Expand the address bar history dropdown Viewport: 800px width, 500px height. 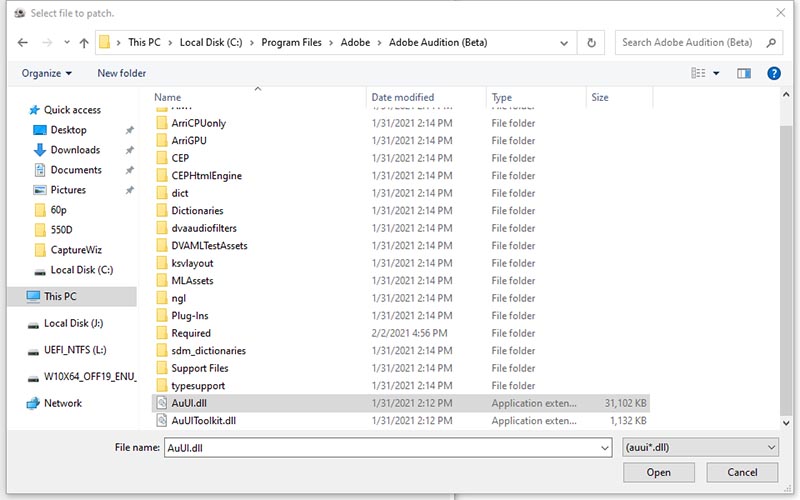[x=564, y=43]
